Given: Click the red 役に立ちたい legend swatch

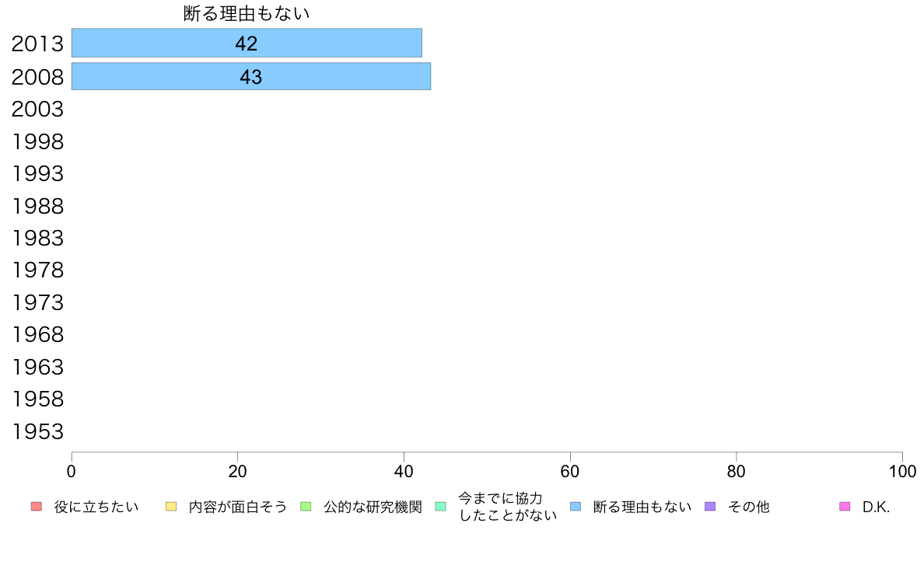Looking at the screenshot, I should [37, 507].
